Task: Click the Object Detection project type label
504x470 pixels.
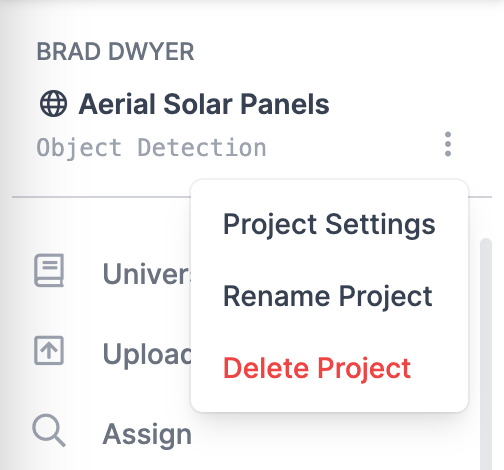Action: click(151, 147)
